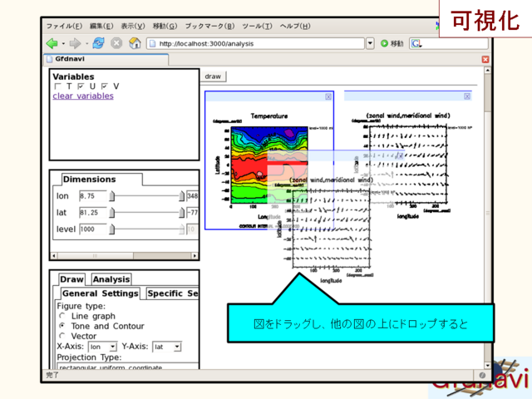Open the Projection Type dropdown
The image size is (532, 399).
pyautogui.click(x=129, y=367)
